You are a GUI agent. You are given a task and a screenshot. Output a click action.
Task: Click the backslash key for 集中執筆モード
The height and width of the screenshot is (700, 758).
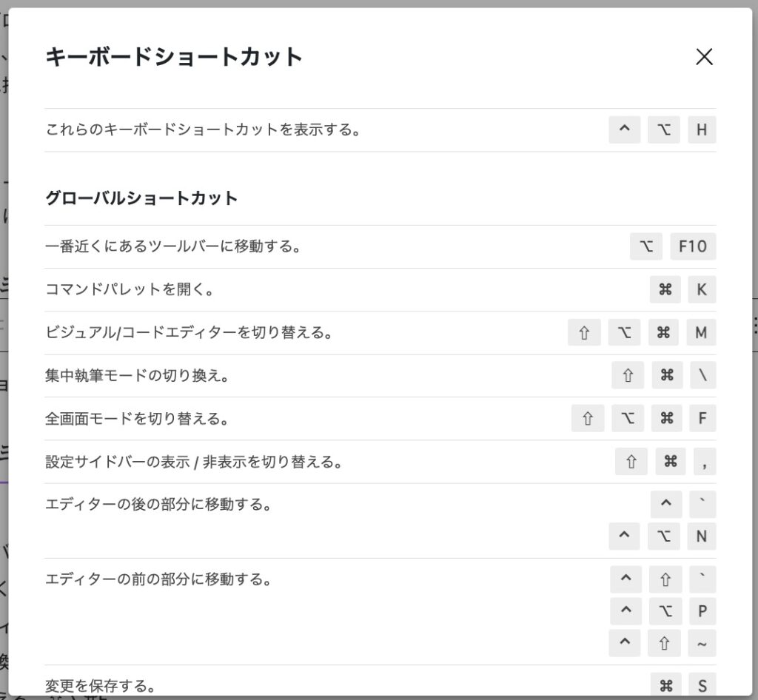[702, 375]
